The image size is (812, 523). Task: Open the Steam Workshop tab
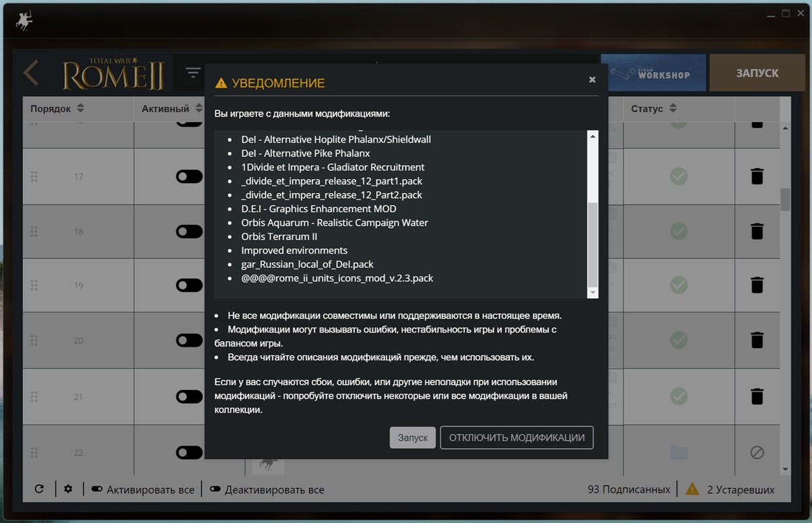click(x=653, y=73)
